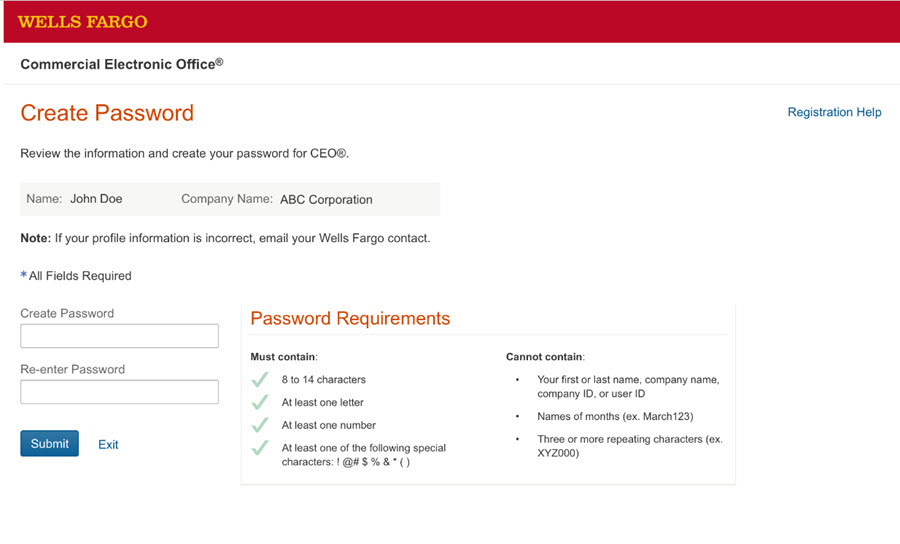This screenshot has width=900, height=544.
Task: Select the name value John Doe
Action: point(96,199)
